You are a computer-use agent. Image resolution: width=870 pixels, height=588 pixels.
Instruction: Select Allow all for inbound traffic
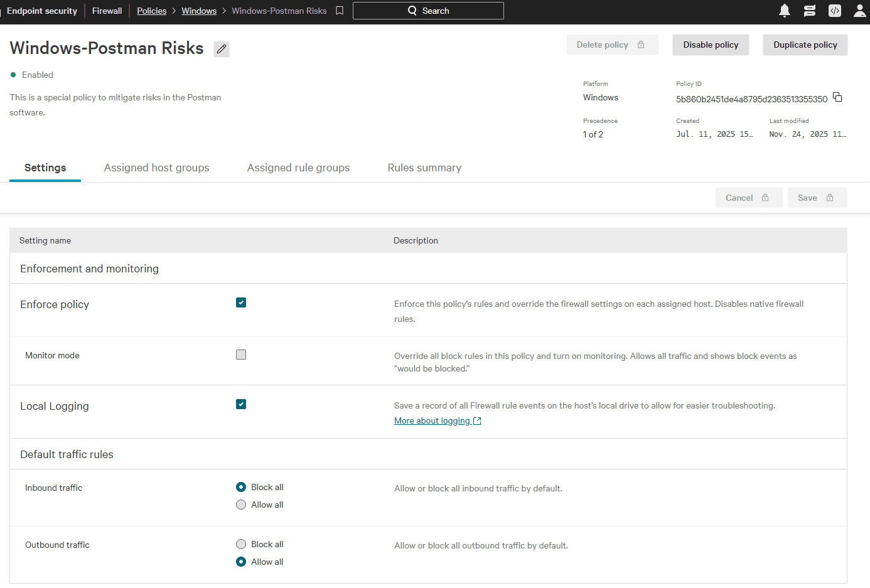[x=241, y=504]
